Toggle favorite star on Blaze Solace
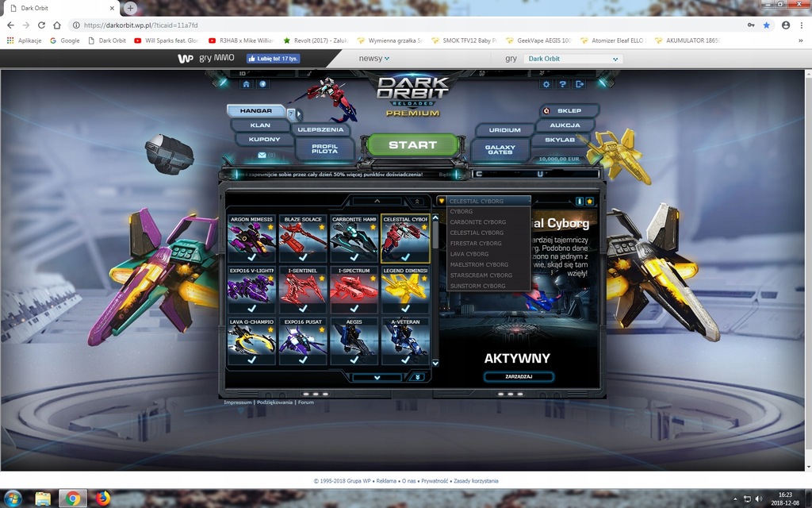The height and width of the screenshot is (508, 812). [322, 227]
